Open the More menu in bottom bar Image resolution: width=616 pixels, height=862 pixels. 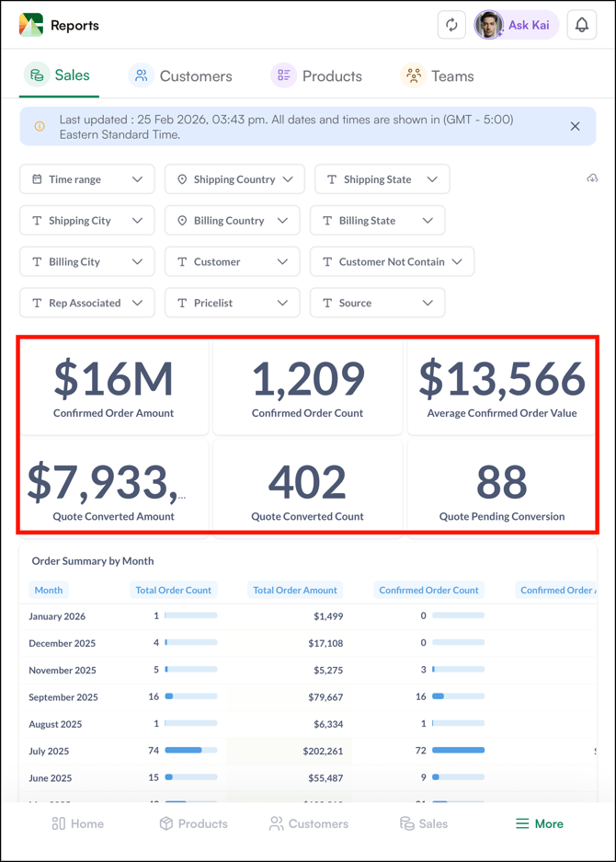(539, 823)
